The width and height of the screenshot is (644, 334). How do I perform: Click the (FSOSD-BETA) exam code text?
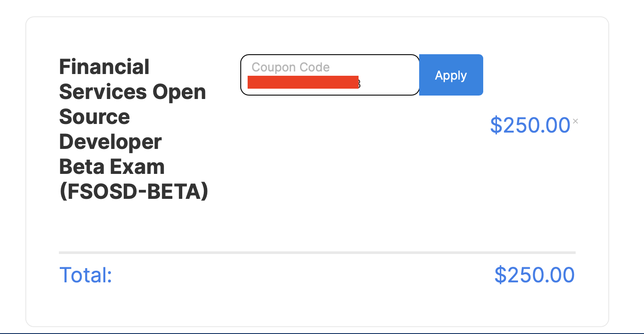[134, 192]
